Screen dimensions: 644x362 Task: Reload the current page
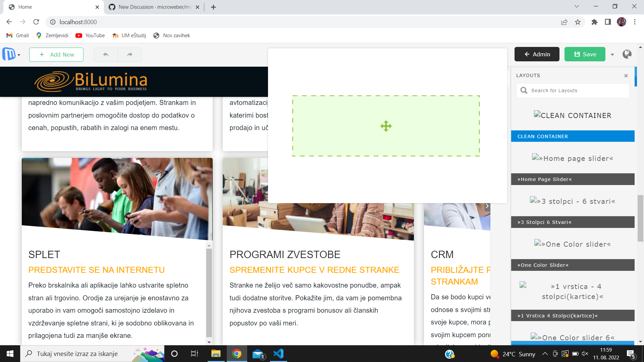(36, 22)
